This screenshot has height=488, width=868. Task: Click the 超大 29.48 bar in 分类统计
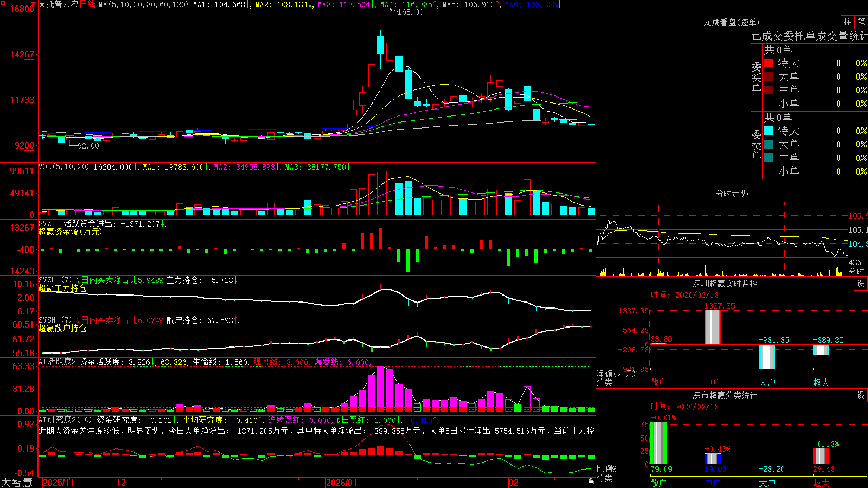tap(821, 456)
